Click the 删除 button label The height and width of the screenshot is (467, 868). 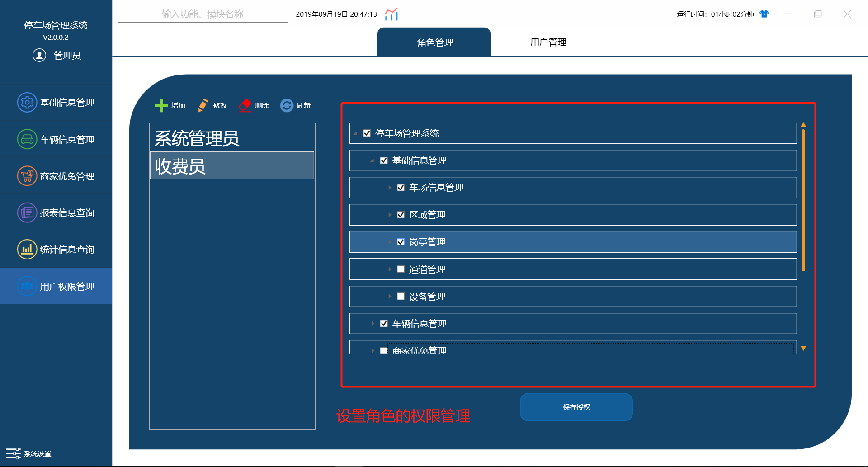[262, 105]
